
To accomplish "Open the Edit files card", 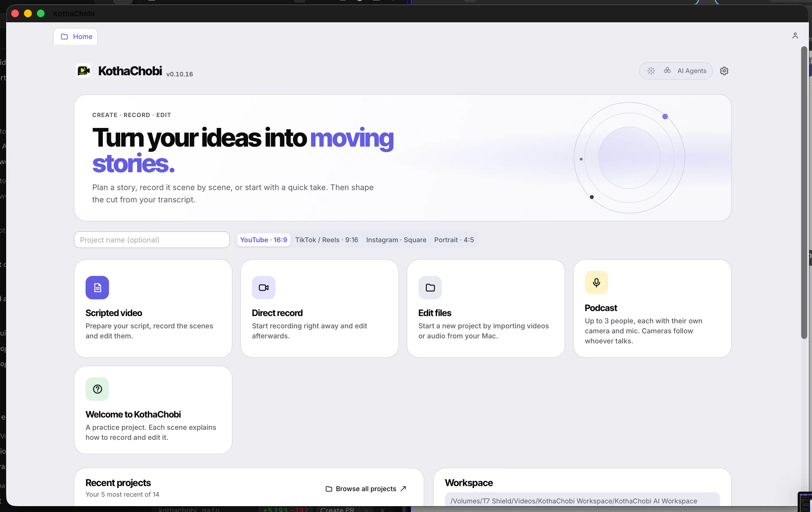I will click(486, 309).
